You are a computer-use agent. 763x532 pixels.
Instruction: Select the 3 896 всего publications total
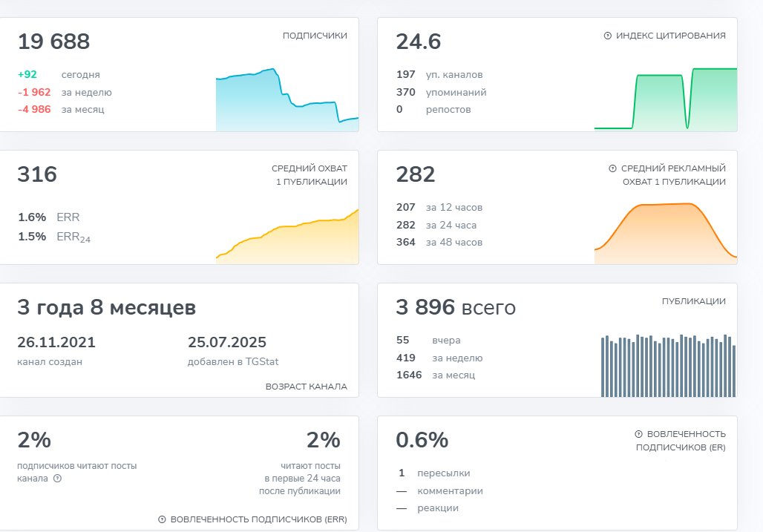[x=455, y=307]
